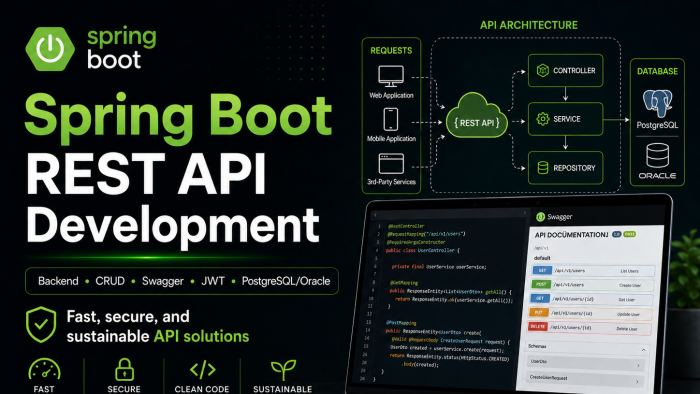Expand the GET /api/v1/users/{id} Get User endpoint
The width and height of the screenshot is (700, 394).
591,299
